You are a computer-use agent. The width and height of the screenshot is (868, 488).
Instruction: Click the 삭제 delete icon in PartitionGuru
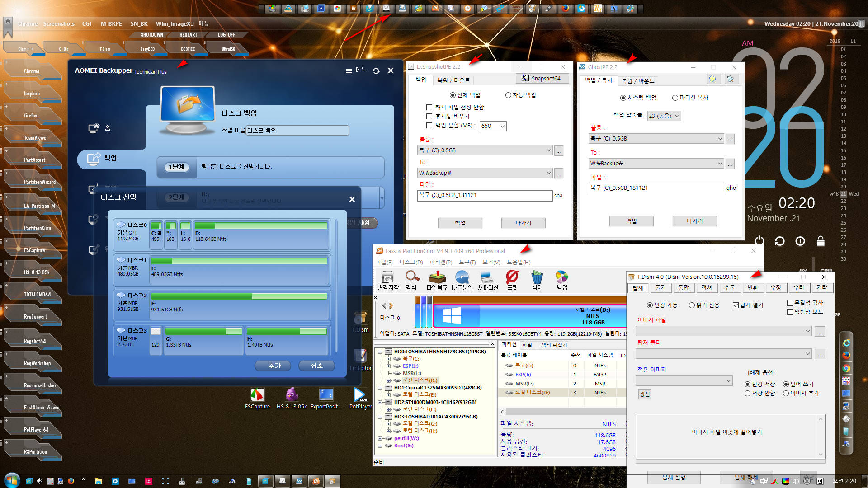(x=537, y=280)
